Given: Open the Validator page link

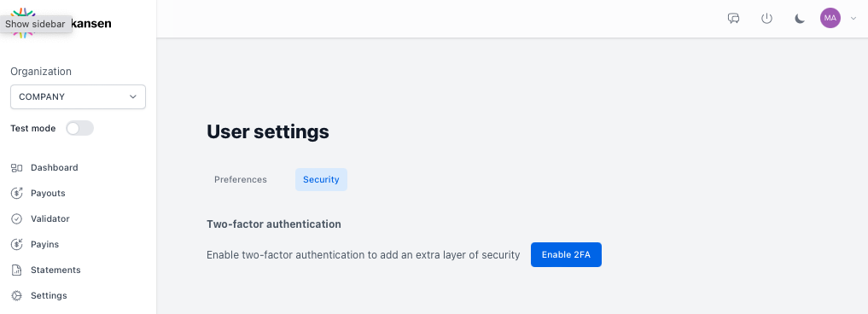Looking at the screenshot, I should [50, 218].
